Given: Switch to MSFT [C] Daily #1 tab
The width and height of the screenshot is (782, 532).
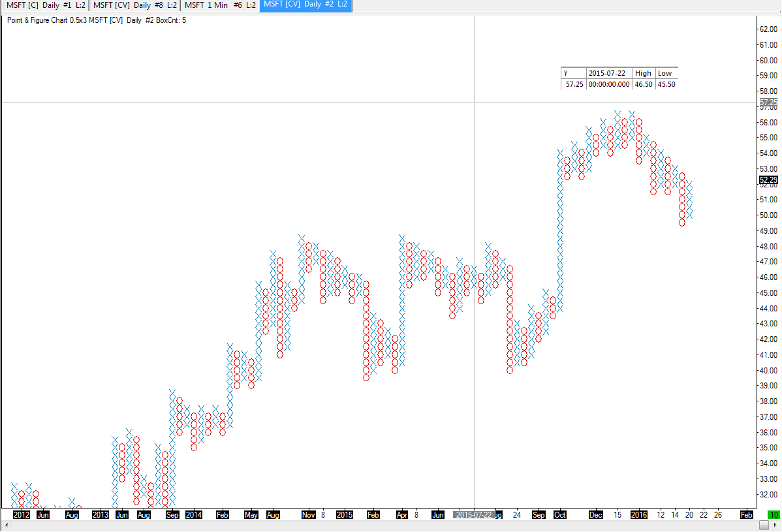Looking at the screenshot, I should pos(46,5).
